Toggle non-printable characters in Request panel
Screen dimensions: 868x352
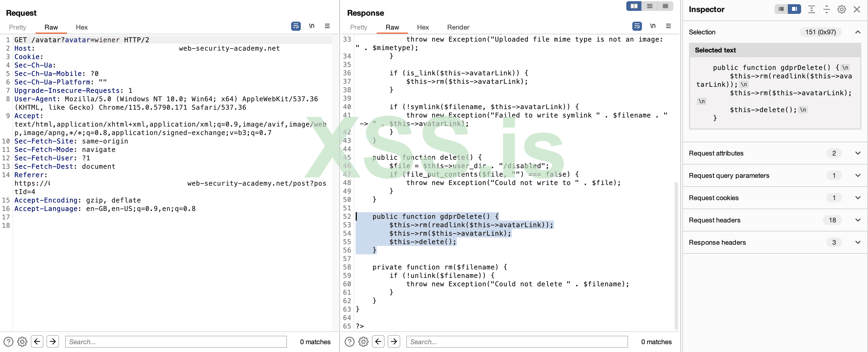point(311,26)
